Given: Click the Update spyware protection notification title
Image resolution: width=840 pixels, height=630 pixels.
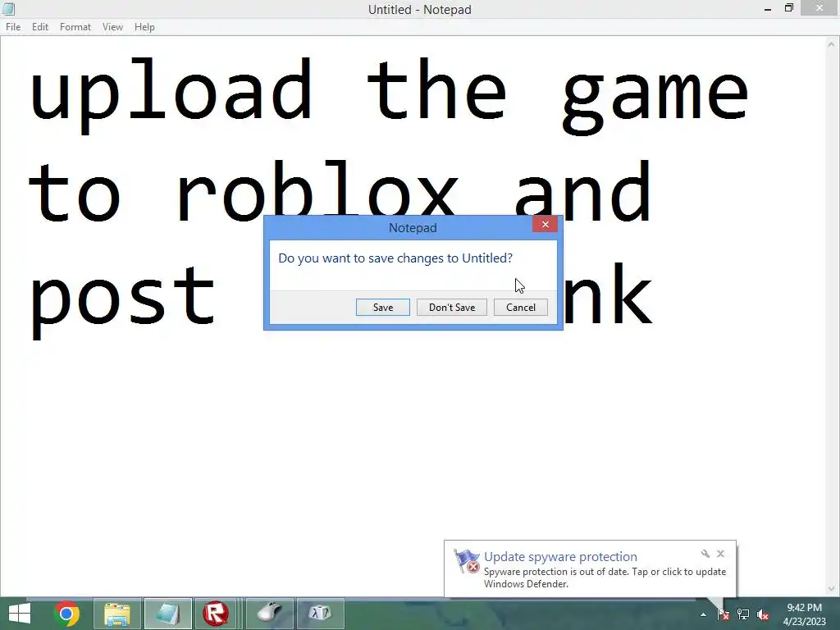Looking at the screenshot, I should coord(560,557).
